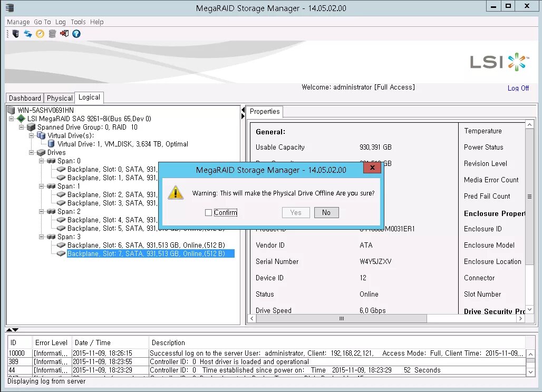Viewport: 542px width, 392px height.
Task: Collapse the Span: 0 node
Action: pos(42,161)
